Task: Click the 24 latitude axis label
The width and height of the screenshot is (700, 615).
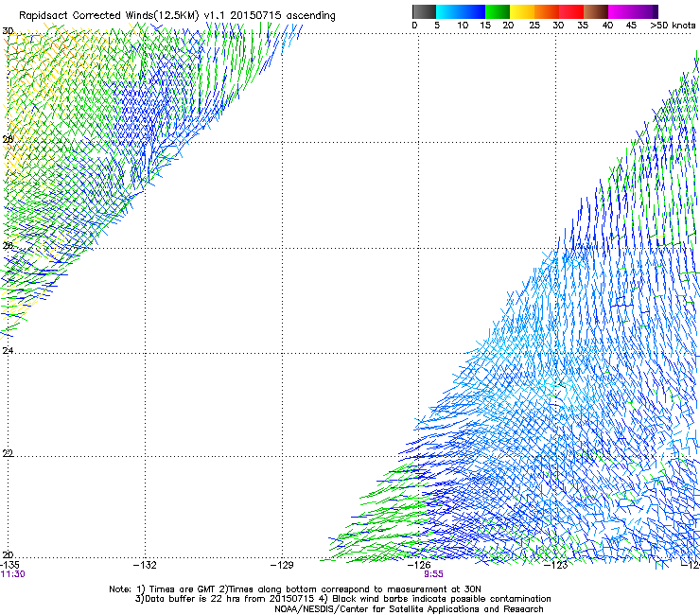Action: pos(8,351)
